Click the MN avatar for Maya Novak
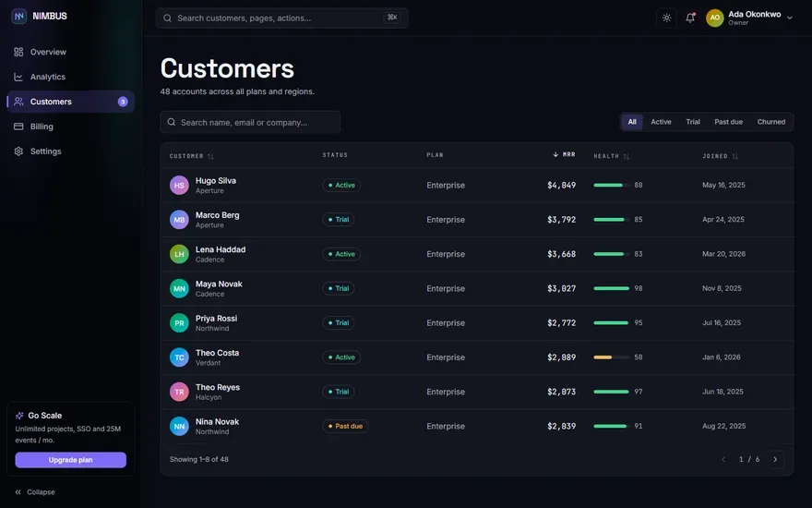The width and height of the screenshot is (812, 508). coord(179,288)
